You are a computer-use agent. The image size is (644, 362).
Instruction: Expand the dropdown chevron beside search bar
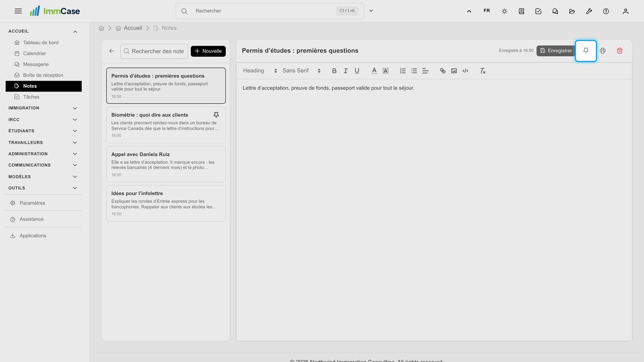pos(371,11)
